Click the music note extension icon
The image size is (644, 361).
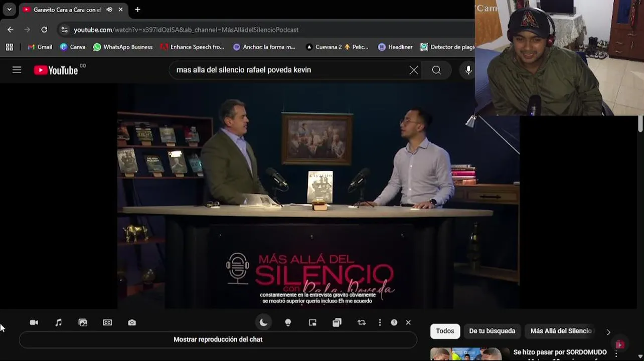click(58, 322)
